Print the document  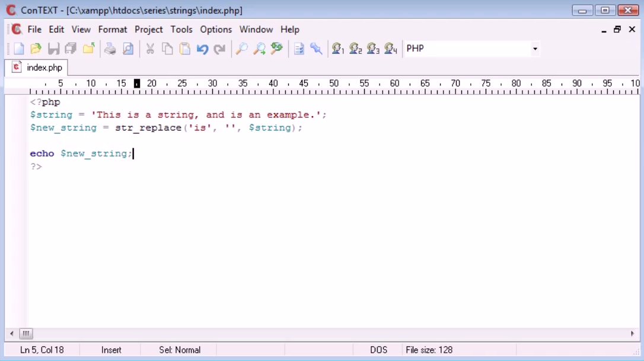[x=110, y=49]
